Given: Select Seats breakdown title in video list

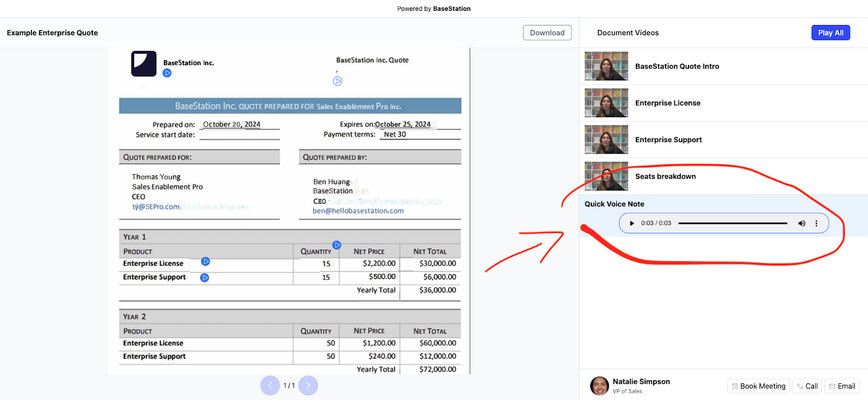Looking at the screenshot, I should click(x=666, y=176).
